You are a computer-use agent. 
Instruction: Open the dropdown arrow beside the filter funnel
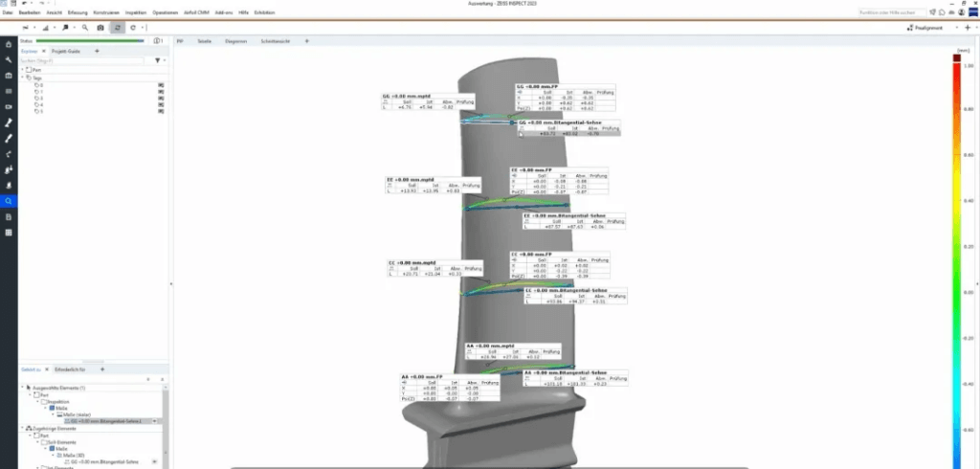pos(165,60)
